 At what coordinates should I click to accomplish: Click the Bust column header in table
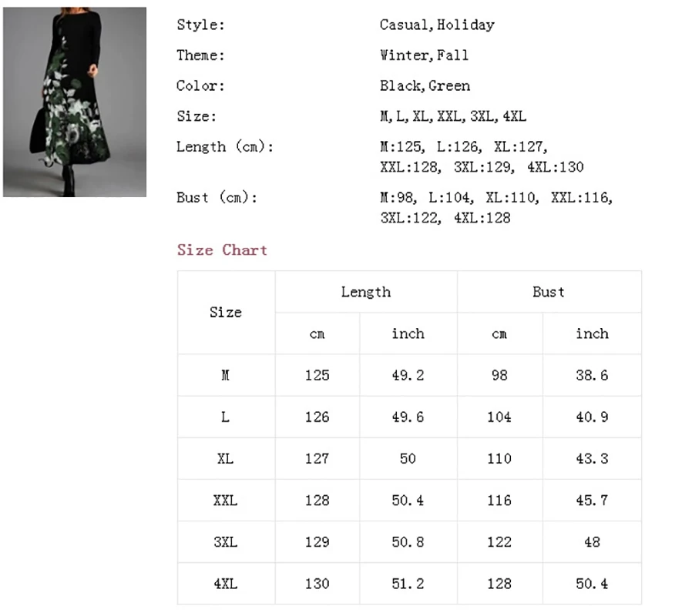coord(549,292)
